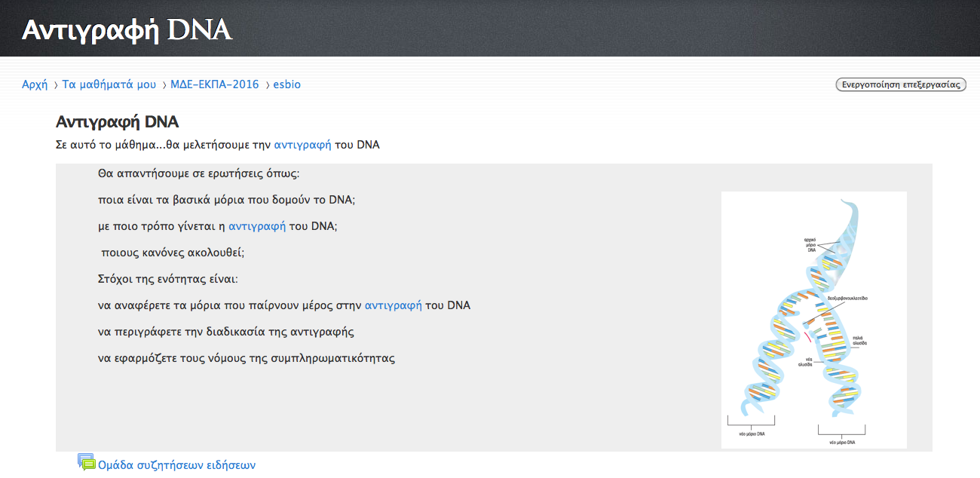Select the ΜΔΕ-ΕΚΠΑ-2016 breadcrumb link
This screenshot has height=478, width=980.
click(x=214, y=84)
